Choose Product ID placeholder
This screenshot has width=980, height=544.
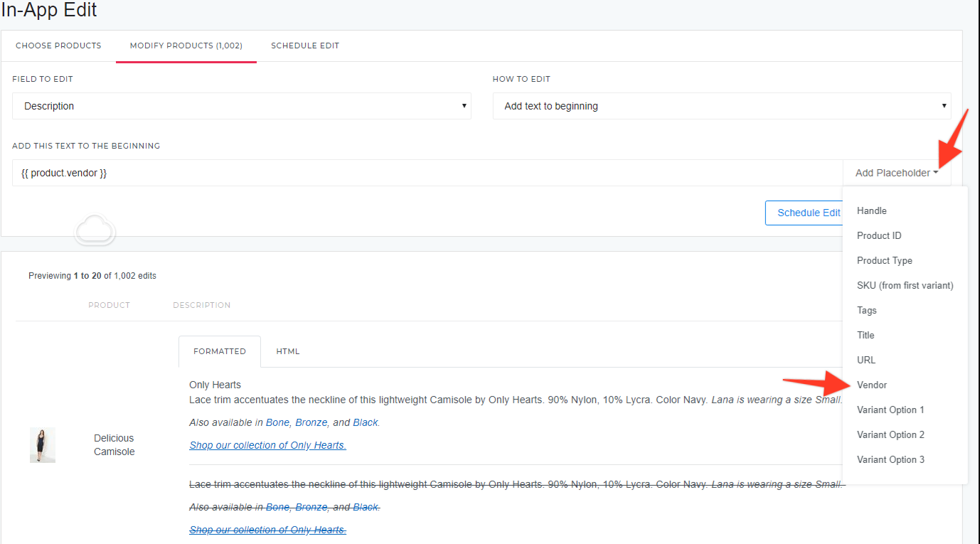point(878,235)
